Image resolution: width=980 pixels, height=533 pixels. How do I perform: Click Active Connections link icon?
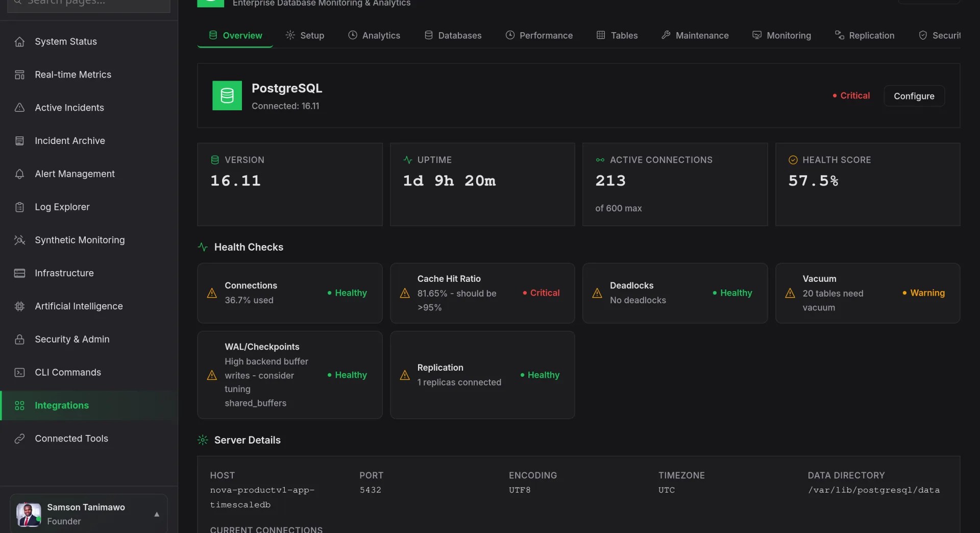[600, 160]
